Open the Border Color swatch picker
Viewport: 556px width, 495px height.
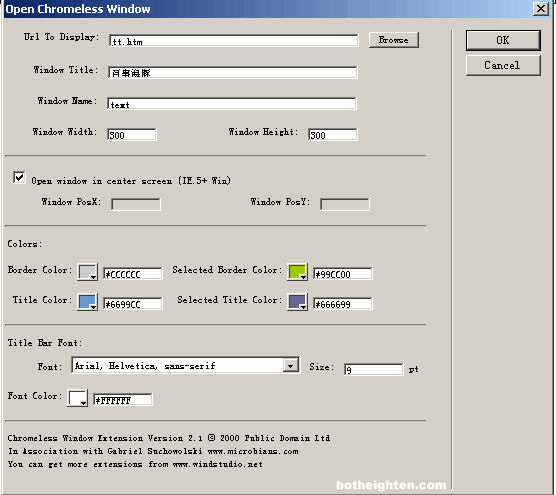(x=87, y=272)
